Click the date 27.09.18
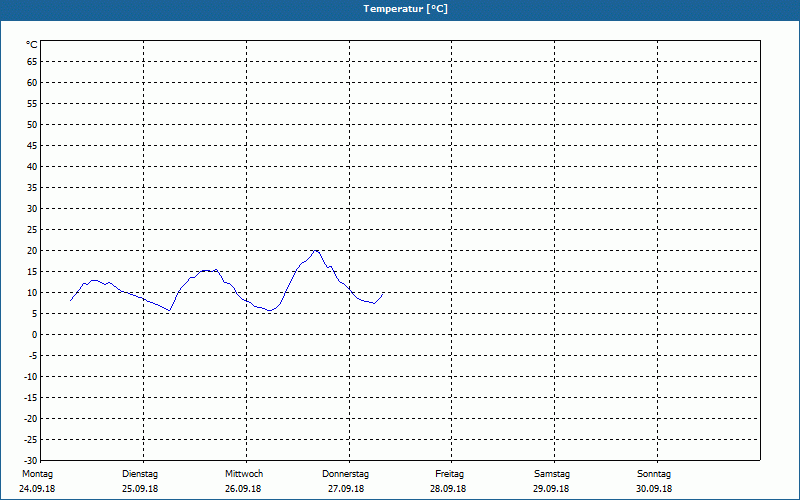800x500 pixels. coord(346,489)
